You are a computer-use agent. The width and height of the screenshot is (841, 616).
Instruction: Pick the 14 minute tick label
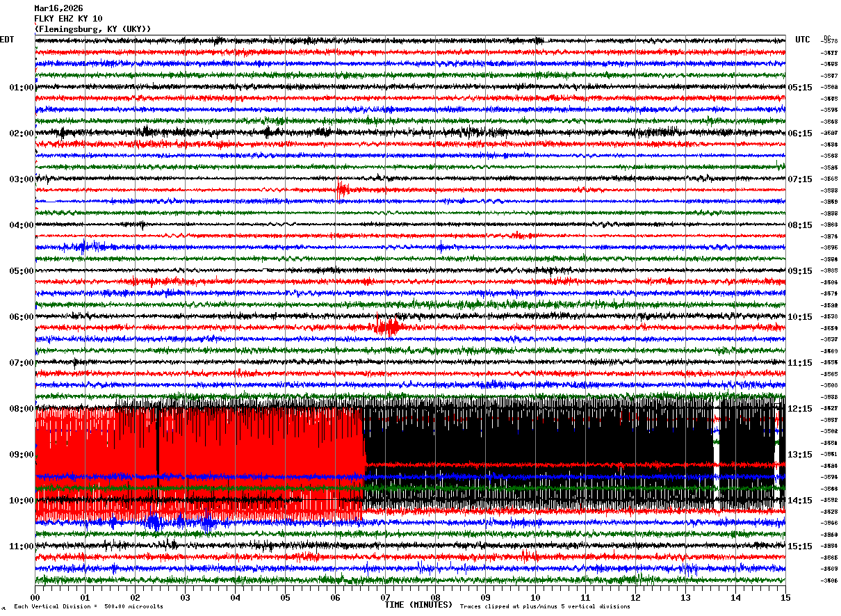[x=735, y=598]
